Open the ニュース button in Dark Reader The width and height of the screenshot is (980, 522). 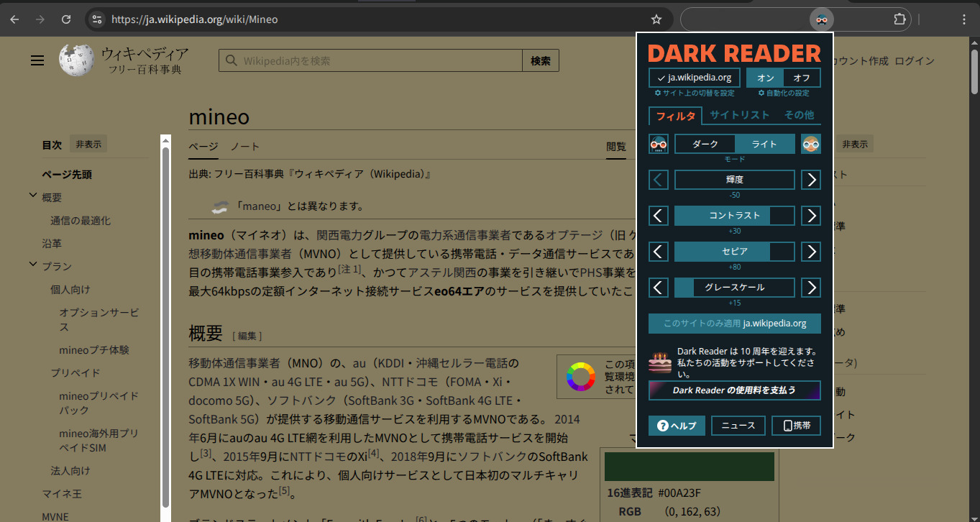pyautogui.click(x=738, y=426)
